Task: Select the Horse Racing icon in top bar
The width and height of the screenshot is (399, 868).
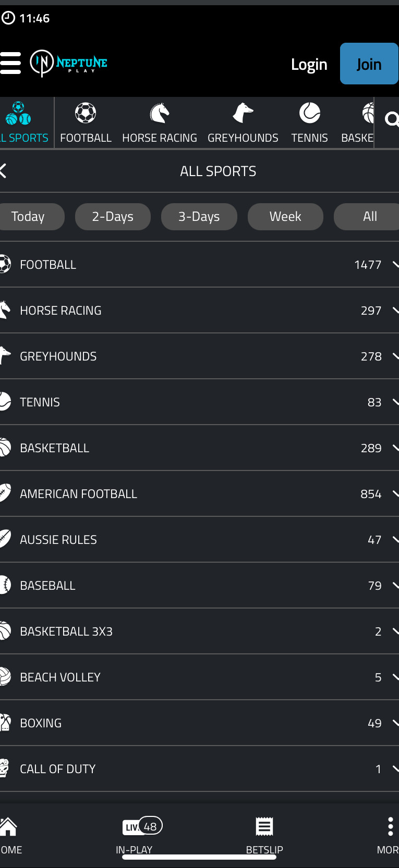Action: [x=160, y=113]
